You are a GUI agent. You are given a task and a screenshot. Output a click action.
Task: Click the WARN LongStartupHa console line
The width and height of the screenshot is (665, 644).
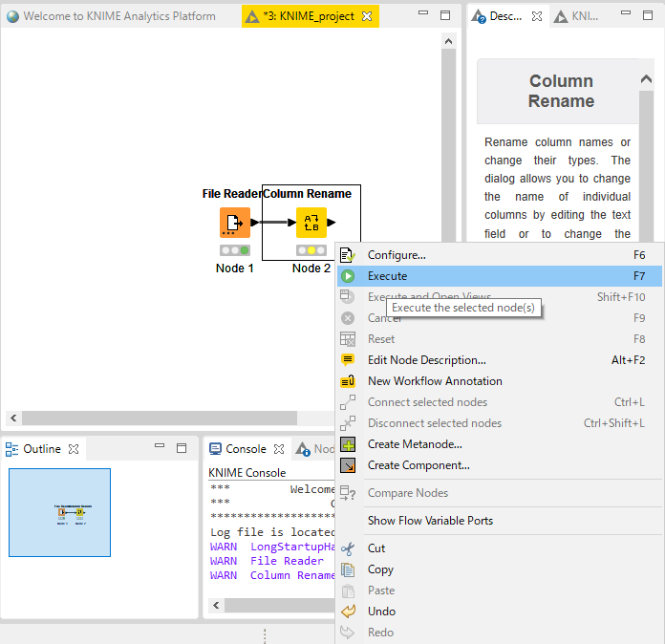click(272, 547)
